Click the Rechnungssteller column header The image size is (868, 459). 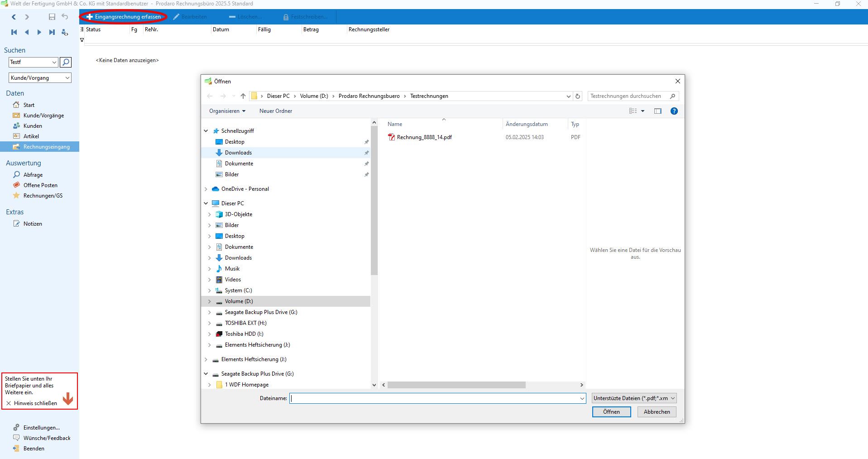pyautogui.click(x=369, y=29)
